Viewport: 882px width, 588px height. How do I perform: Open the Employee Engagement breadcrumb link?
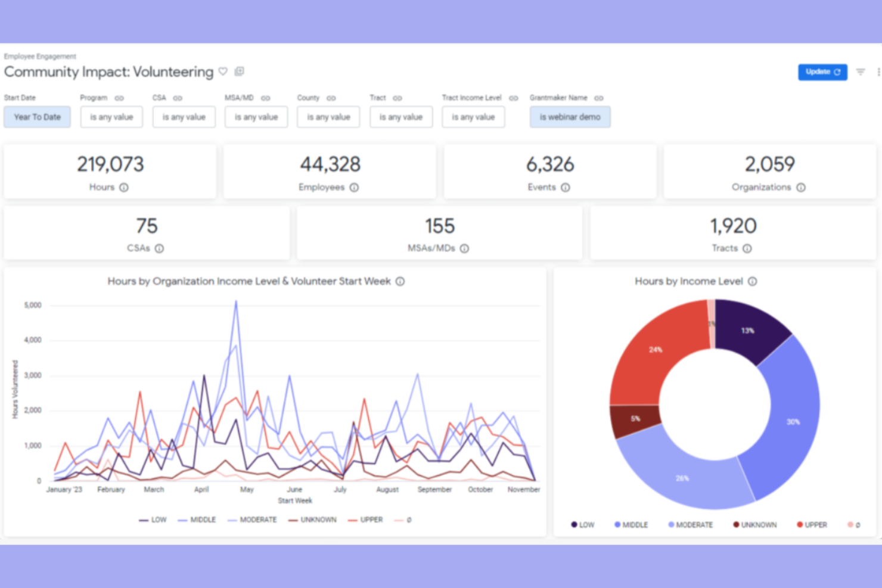point(40,56)
